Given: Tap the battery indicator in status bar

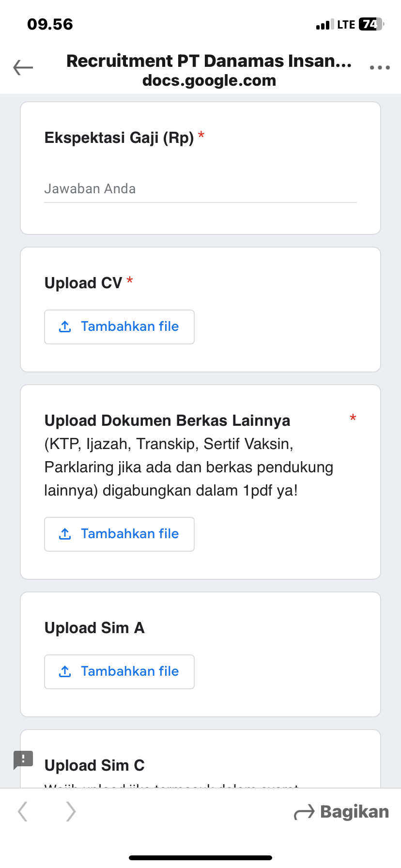Looking at the screenshot, I should 370,24.
